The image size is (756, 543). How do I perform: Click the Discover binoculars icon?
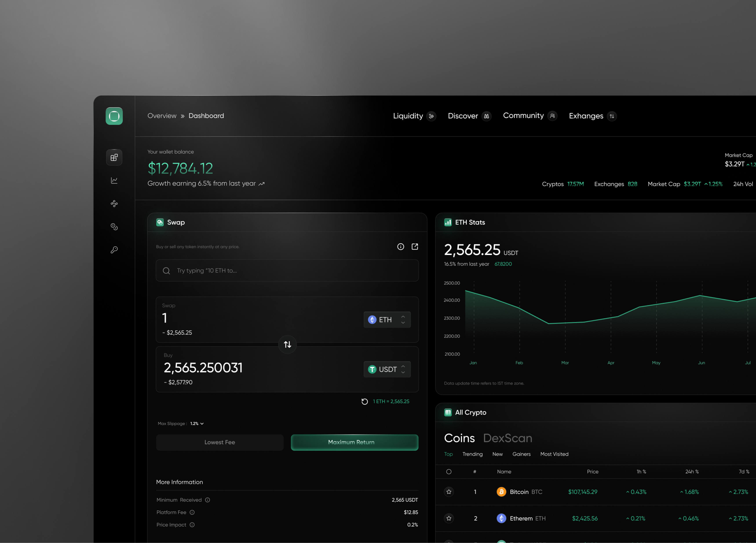click(486, 116)
